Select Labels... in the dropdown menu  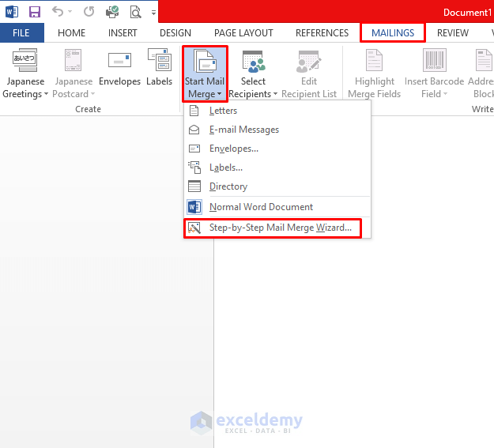point(277,168)
